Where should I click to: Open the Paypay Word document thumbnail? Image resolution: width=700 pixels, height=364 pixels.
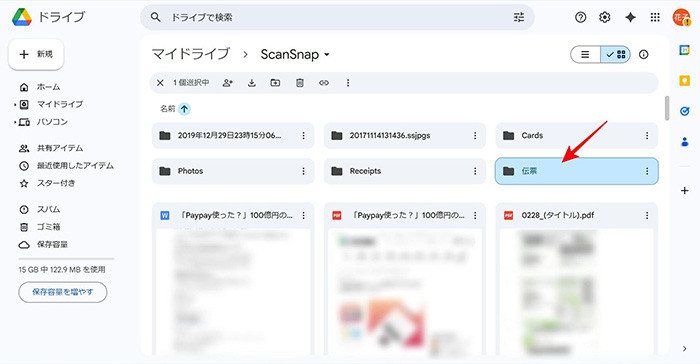point(233,293)
